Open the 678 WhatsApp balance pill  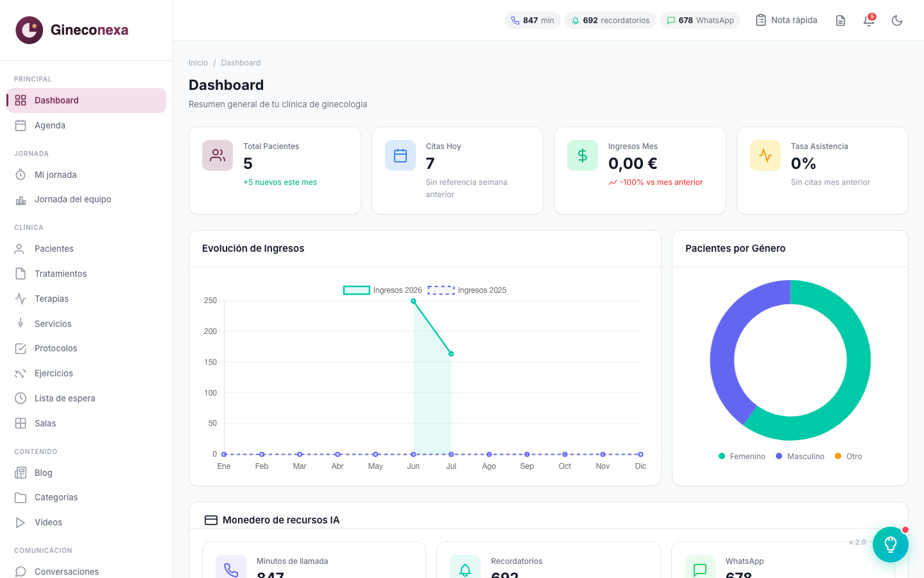point(700,21)
